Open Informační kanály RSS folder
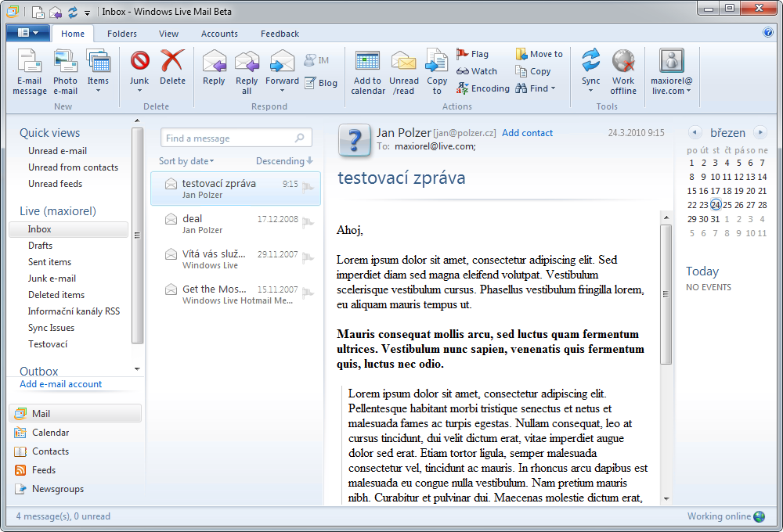The image size is (783, 532). coord(74,311)
